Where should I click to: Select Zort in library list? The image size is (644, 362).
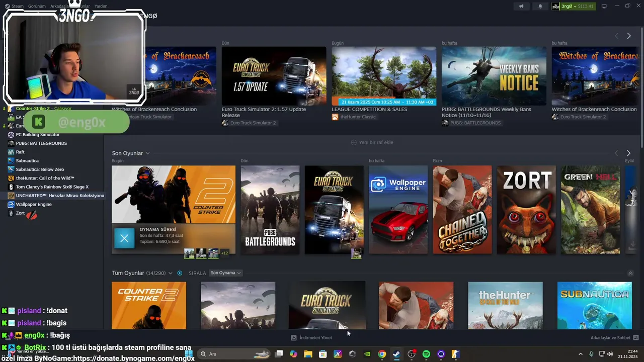(x=20, y=213)
